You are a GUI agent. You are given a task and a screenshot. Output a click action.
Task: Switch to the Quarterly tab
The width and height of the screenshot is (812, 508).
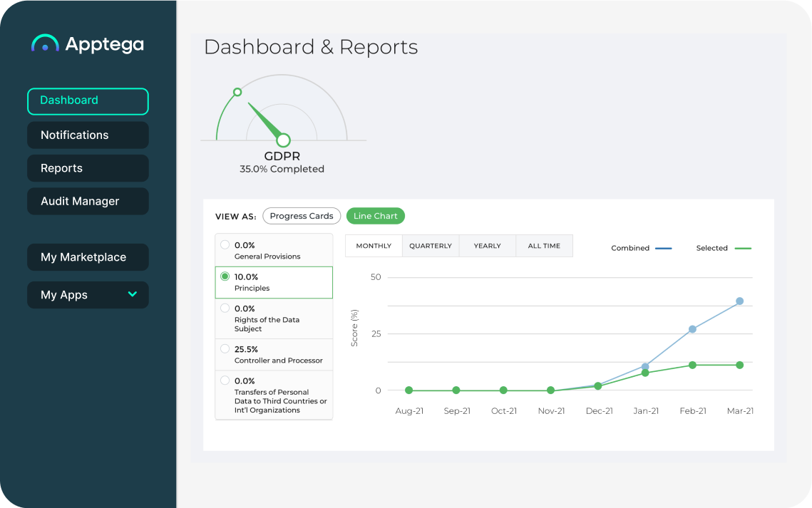[431, 245]
